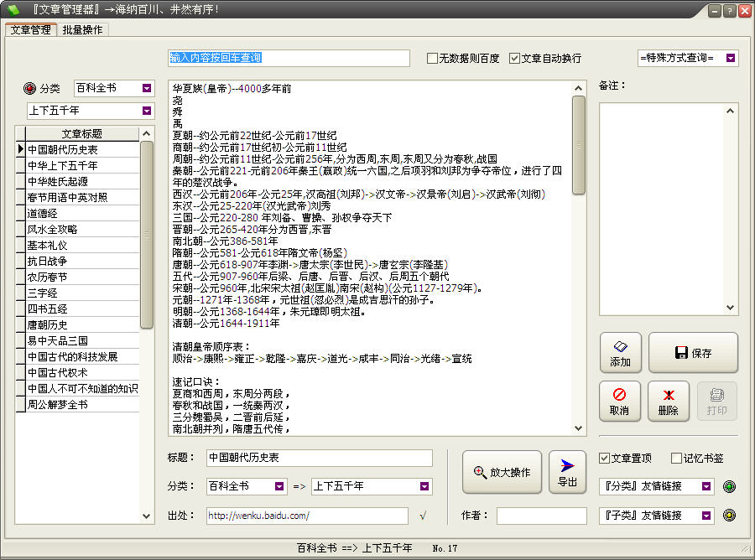Tick the 记忆书签 checkbox
This screenshot has width=755, height=560.
coord(677,459)
